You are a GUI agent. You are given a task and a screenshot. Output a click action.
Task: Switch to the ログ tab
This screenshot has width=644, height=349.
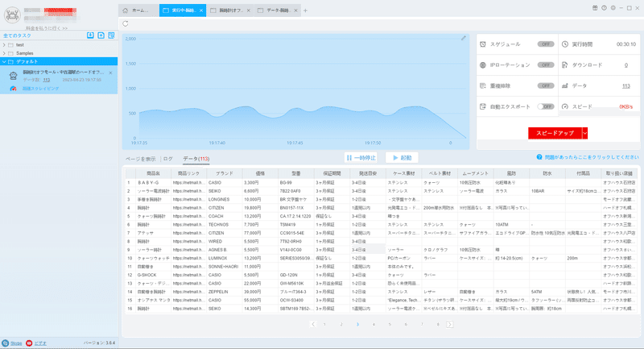(168, 159)
